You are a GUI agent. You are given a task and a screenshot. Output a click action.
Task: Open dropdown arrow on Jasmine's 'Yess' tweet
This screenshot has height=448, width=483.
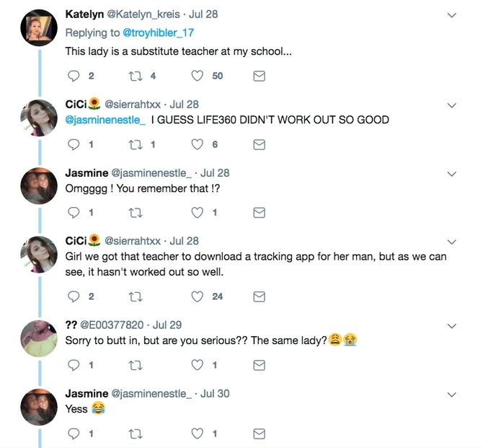coord(452,395)
